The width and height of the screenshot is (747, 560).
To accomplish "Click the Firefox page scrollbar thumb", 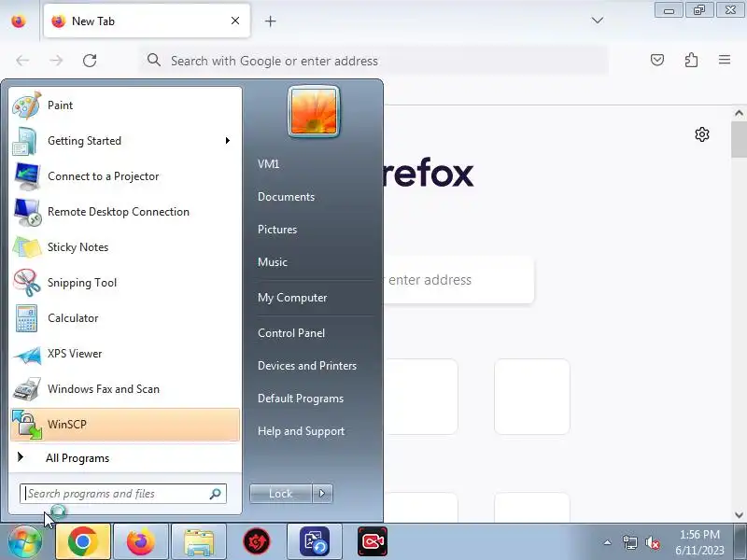I will 739,139.
